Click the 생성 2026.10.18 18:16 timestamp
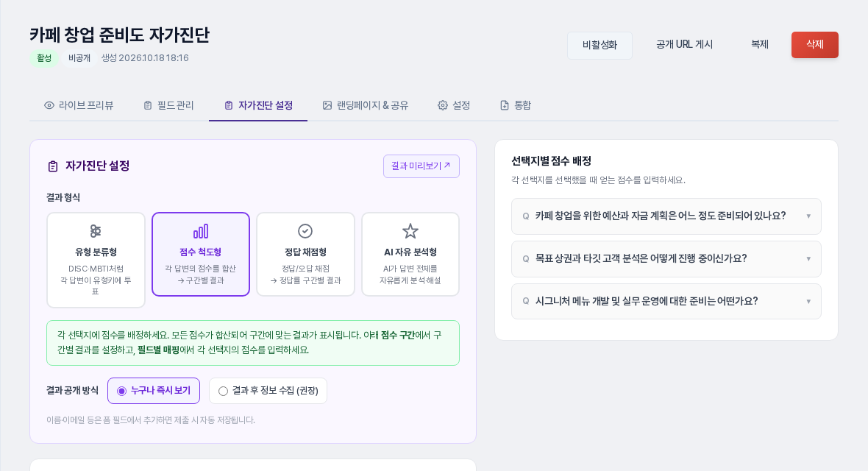 click(x=145, y=58)
